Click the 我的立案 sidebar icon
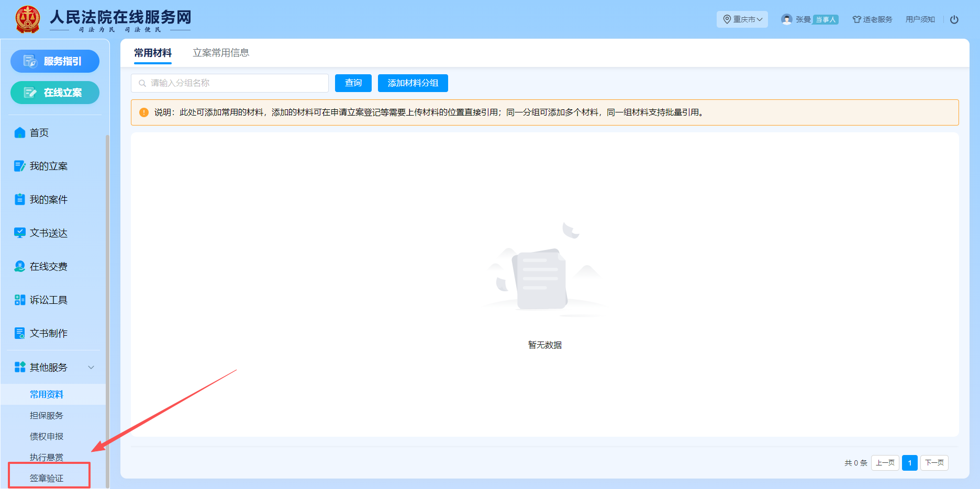This screenshot has width=980, height=489. pos(20,166)
